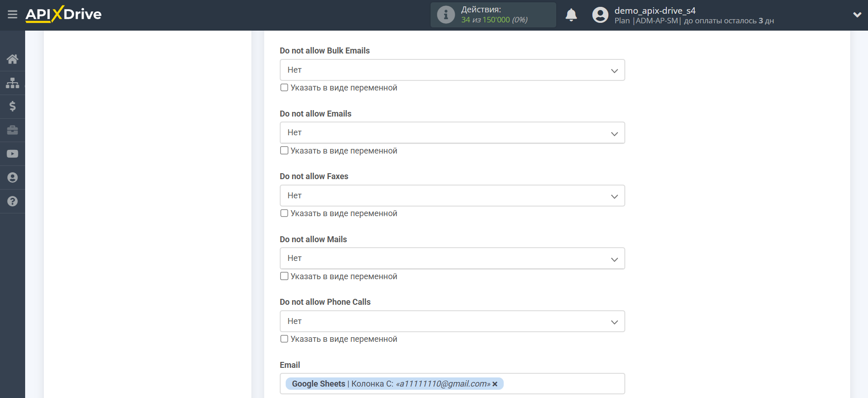Check variable checkbox under Do not allow Phone Calls
This screenshot has height=398, width=868.
pyautogui.click(x=284, y=339)
